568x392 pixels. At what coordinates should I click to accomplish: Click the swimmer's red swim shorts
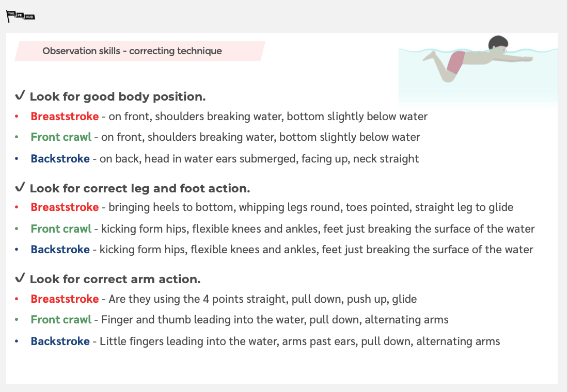coord(456,62)
